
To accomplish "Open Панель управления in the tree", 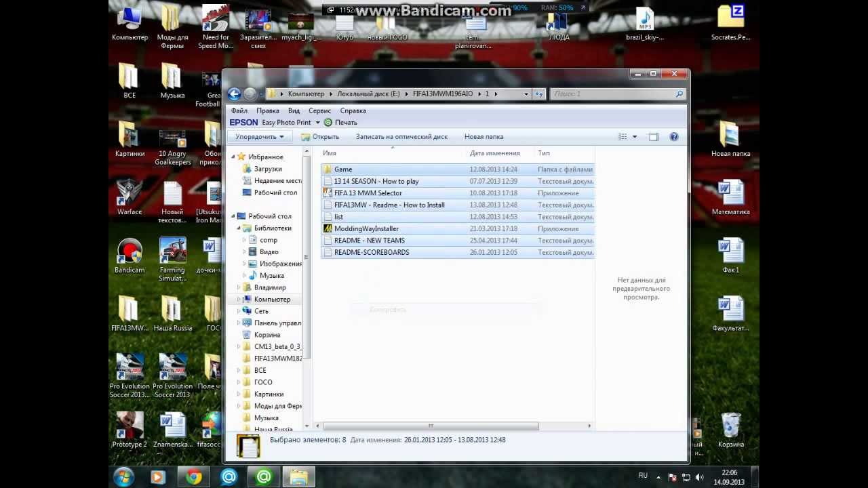I will point(277,323).
